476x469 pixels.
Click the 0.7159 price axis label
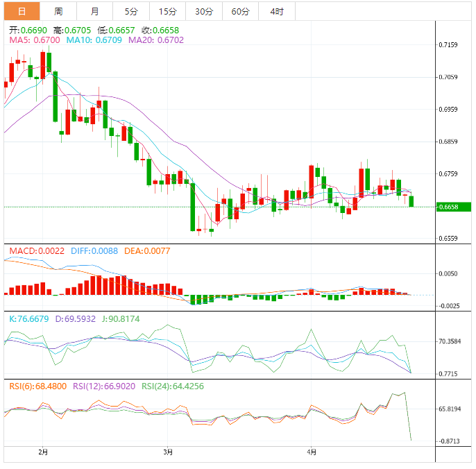pyautogui.click(x=448, y=45)
